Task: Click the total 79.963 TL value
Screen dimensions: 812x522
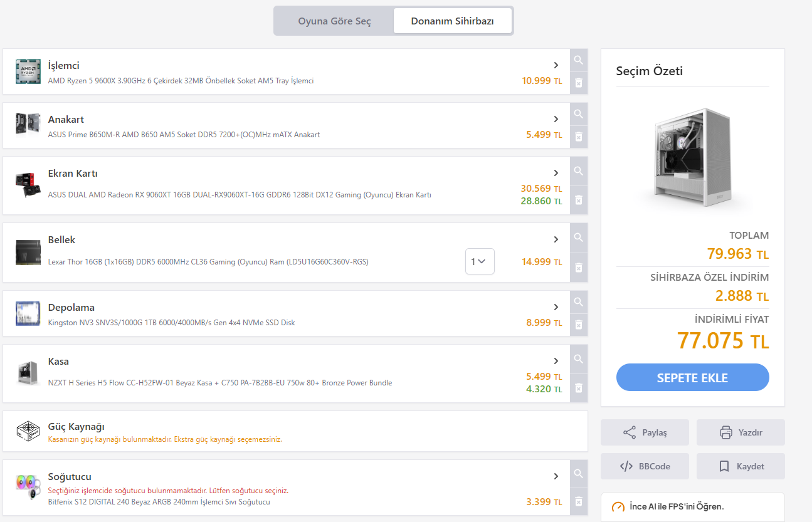Action: point(738,254)
